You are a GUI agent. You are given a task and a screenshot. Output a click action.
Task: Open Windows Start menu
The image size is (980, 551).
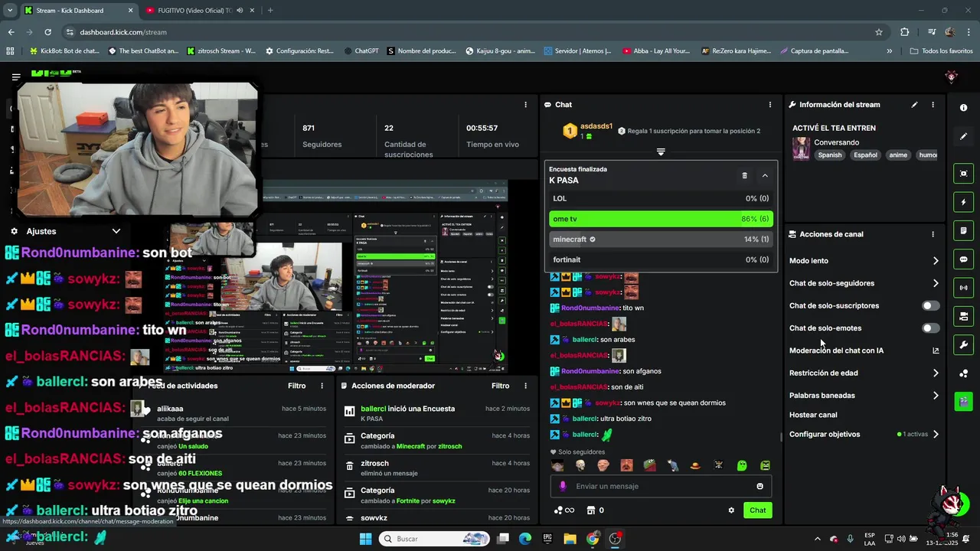click(x=366, y=539)
